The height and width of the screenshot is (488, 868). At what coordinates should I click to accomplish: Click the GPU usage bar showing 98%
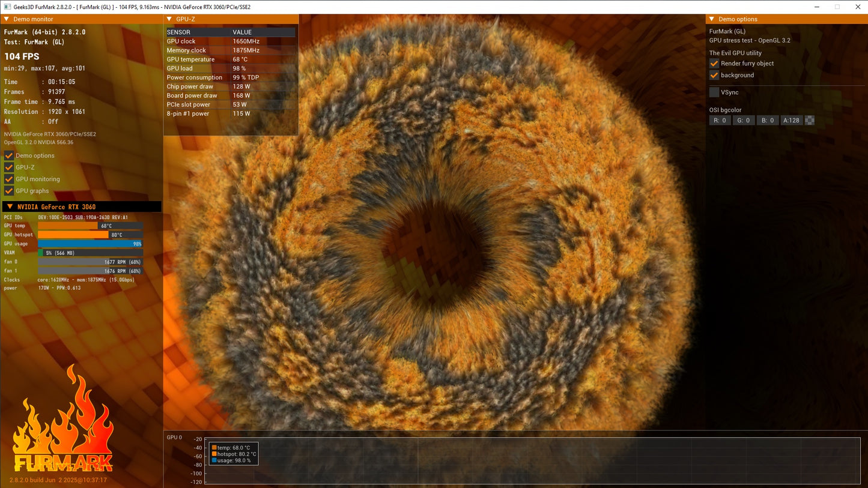click(90, 244)
